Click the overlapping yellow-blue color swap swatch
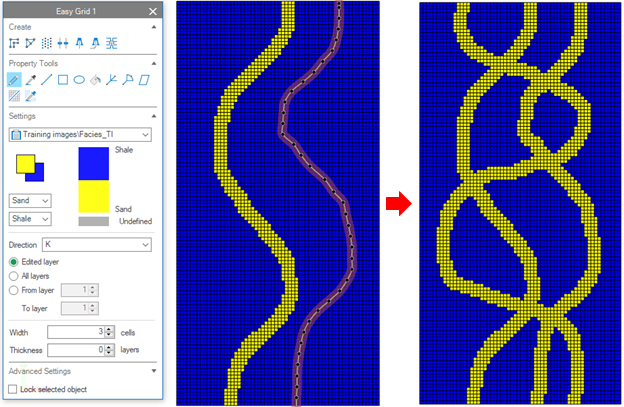This screenshot has width=624, height=407. coord(29,167)
